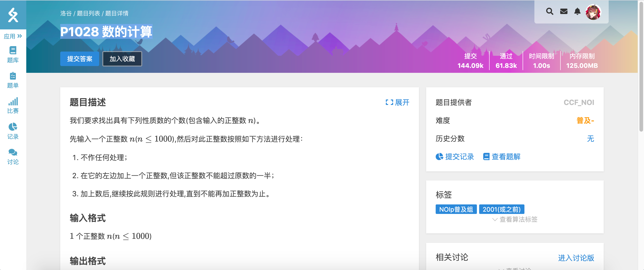644x270 pixels.
Task: Click the search magnifier icon
Action: (x=550, y=12)
